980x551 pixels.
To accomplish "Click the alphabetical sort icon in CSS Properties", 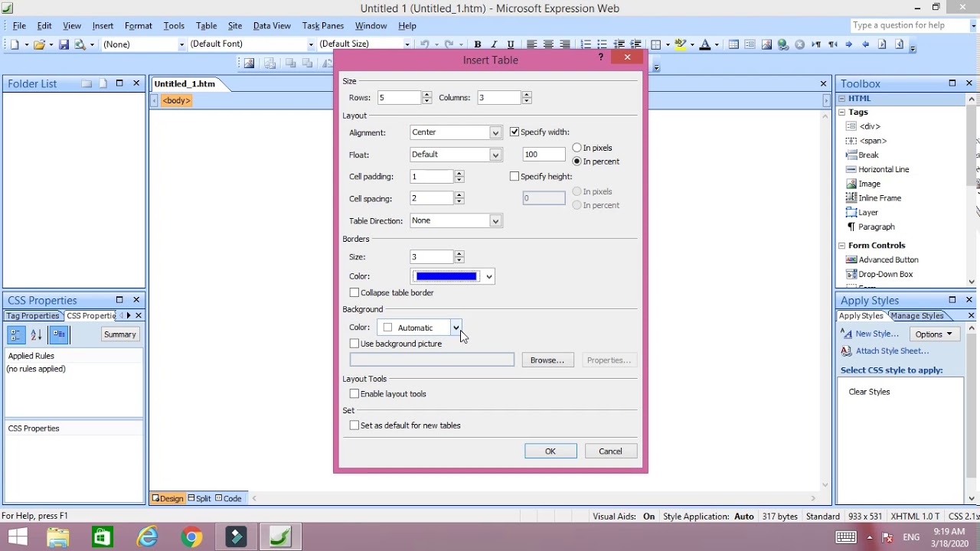I will (x=36, y=334).
